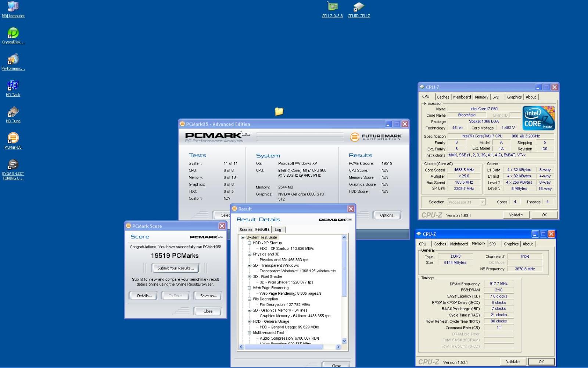Collapse Web Page Rendering node
This screenshot has width=588, height=368.
coord(249,288)
